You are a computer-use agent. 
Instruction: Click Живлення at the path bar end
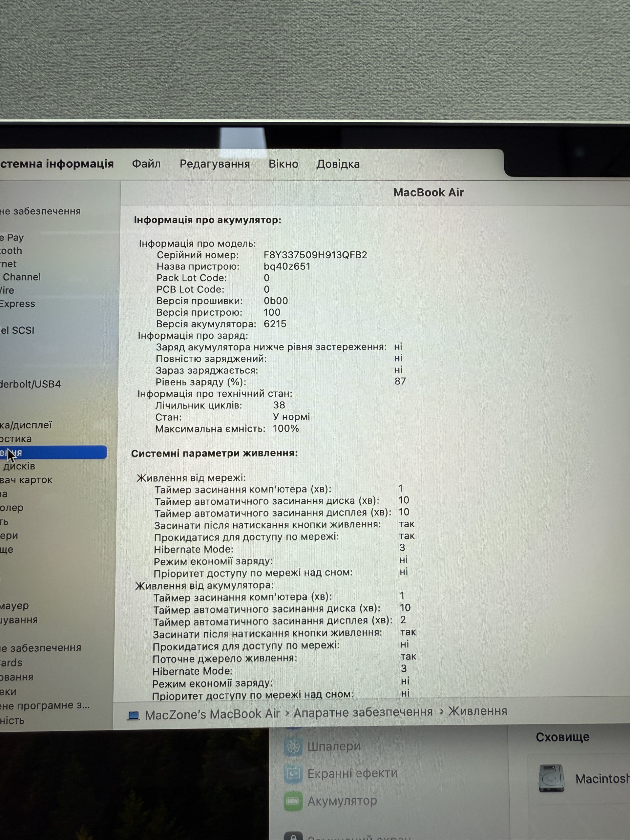478,710
